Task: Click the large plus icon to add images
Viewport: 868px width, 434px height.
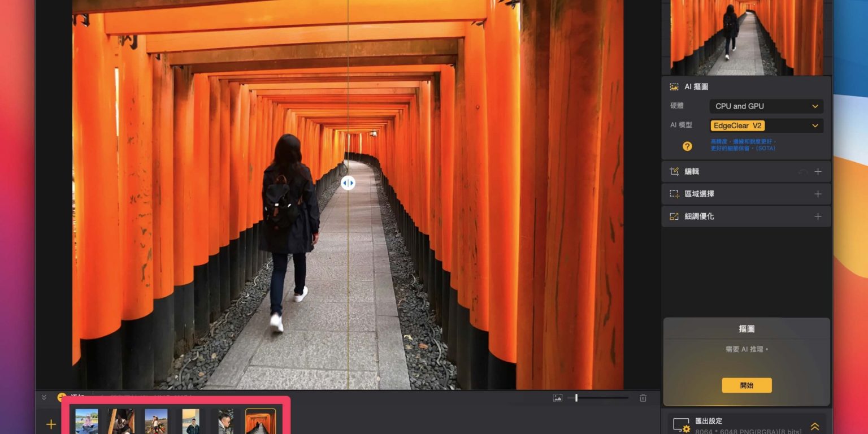Action: pos(51,424)
